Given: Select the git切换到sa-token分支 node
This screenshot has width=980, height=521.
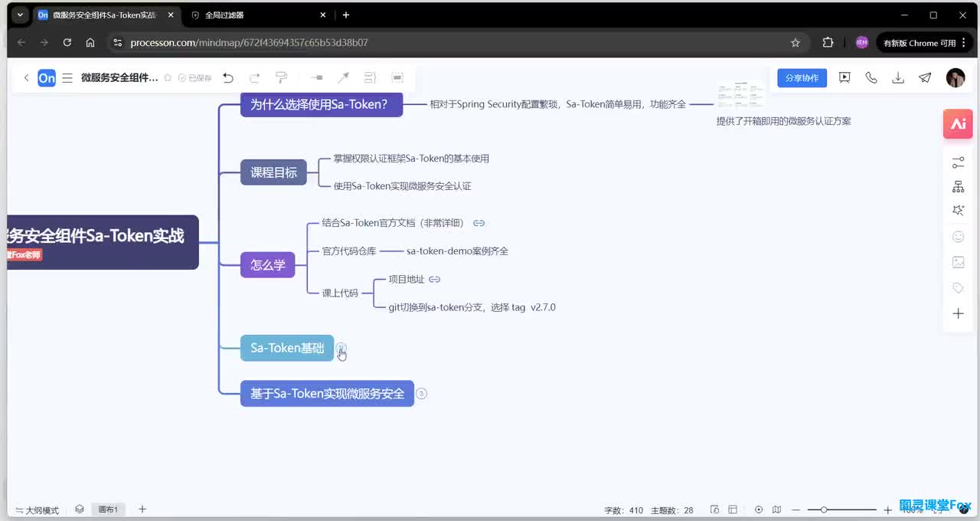Looking at the screenshot, I should [x=472, y=307].
